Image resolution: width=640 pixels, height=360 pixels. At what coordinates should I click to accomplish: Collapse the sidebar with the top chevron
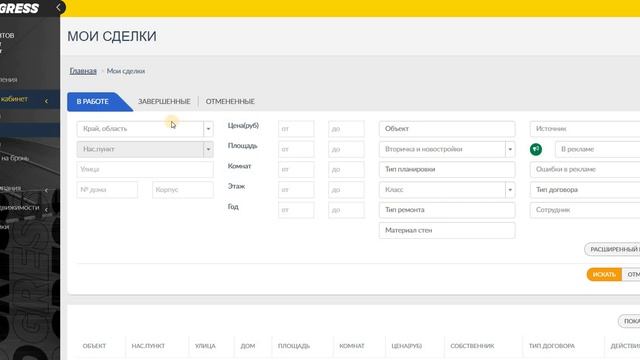[x=58, y=7]
